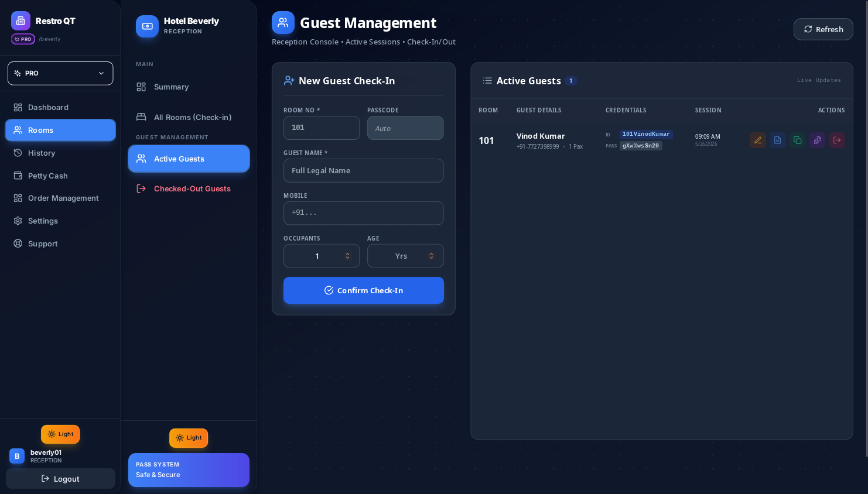Image resolution: width=868 pixels, height=494 pixels.
Task: Click the beverly01 avatar B icon
Action: click(x=17, y=456)
